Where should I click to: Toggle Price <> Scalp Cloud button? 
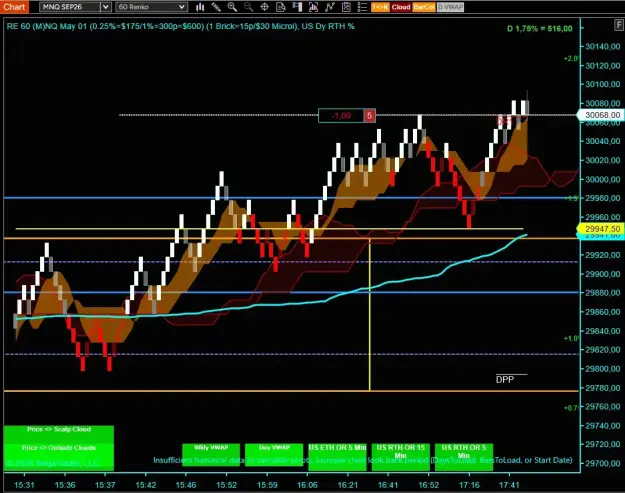point(59,434)
